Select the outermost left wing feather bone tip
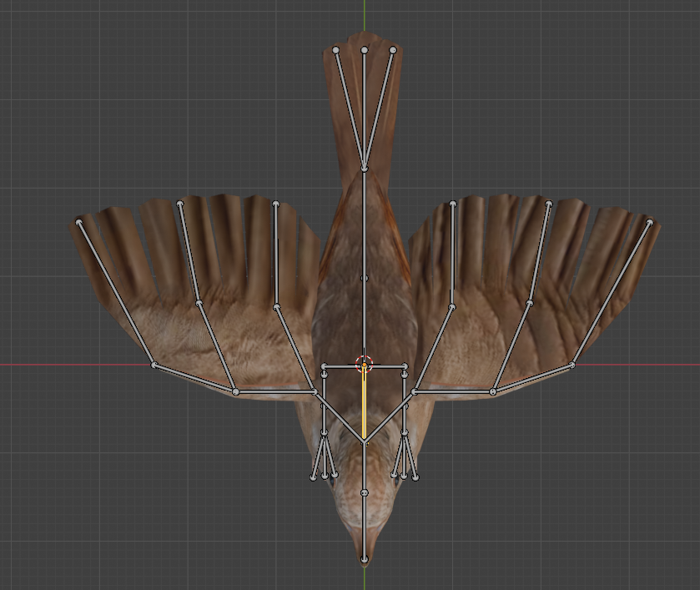Image resolution: width=700 pixels, height=590 pixels. click(79, 222)
